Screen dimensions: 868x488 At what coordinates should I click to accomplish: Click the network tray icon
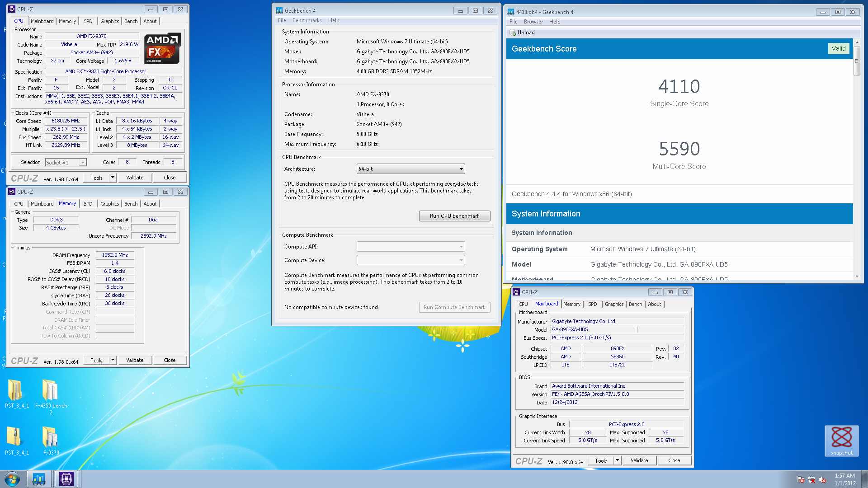[x=811, y=480]
